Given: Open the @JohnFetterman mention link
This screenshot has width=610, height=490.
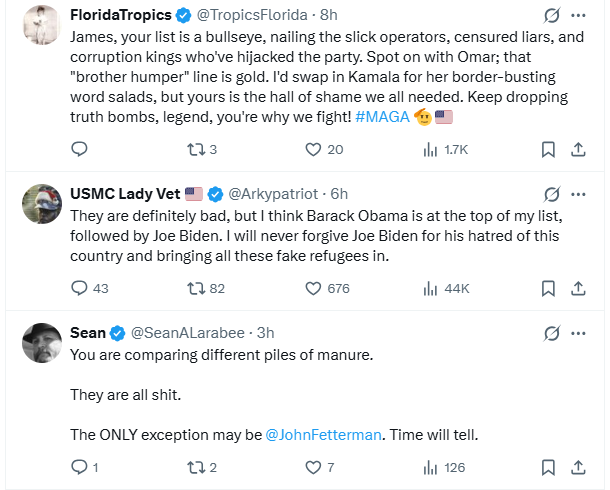Looking at the screenshot, I should tap(325, 434).
